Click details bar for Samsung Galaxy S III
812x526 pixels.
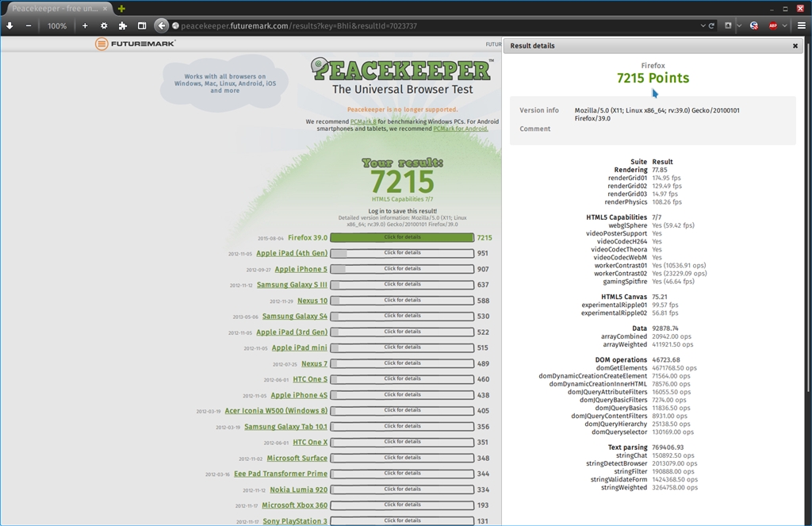tap(402, 285)
